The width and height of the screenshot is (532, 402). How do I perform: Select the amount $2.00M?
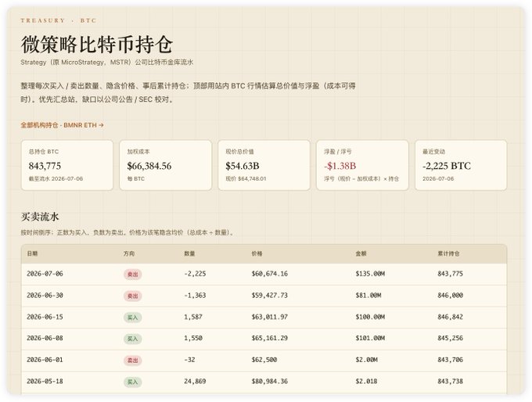pyautogui.click(x=366, y=360)
